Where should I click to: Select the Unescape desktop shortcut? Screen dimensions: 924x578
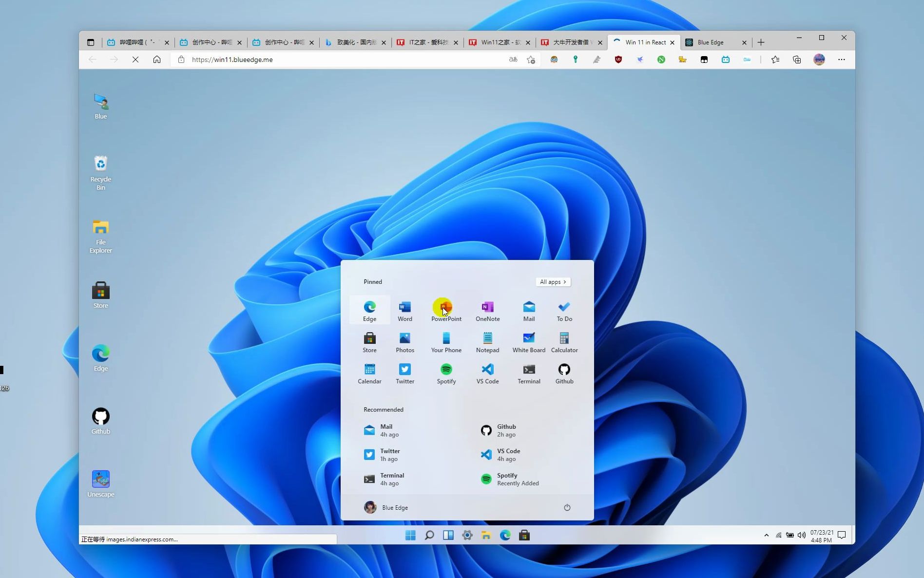pyautogui.click(x=101, y=484)
